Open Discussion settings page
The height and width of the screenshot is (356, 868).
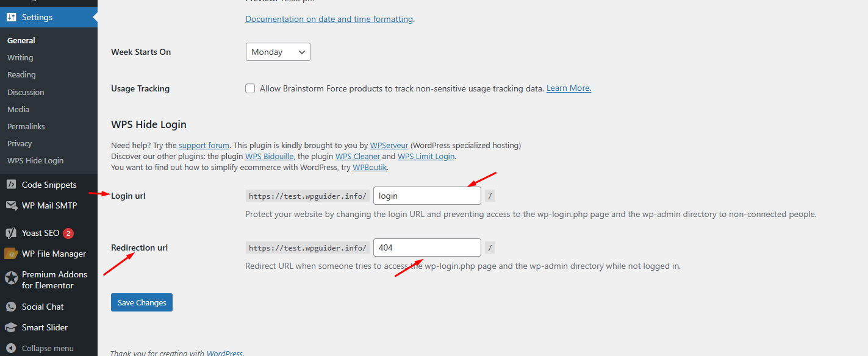point(26,92)
